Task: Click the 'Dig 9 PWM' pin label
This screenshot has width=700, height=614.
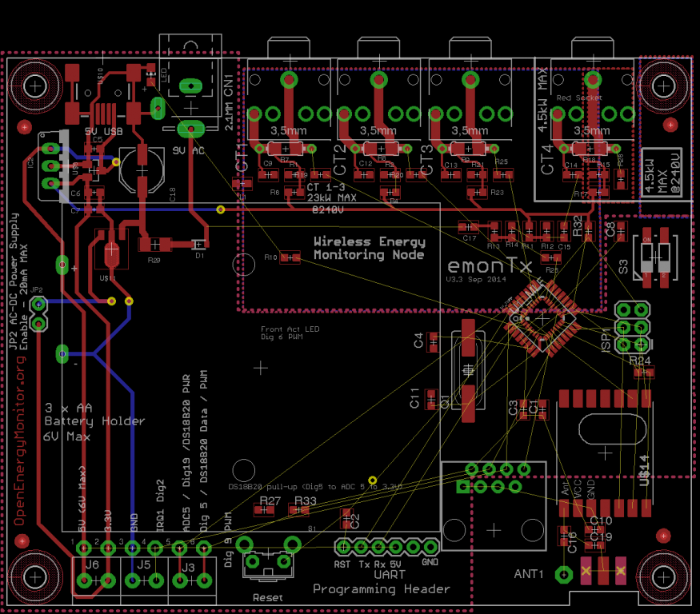Action: click(x=228, y=540)
